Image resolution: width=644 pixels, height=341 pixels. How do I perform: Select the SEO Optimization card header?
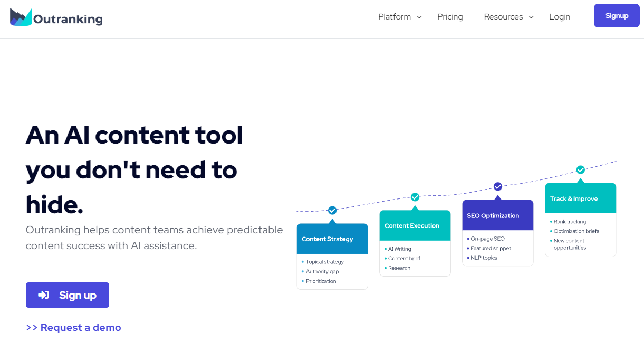(498, 215)
